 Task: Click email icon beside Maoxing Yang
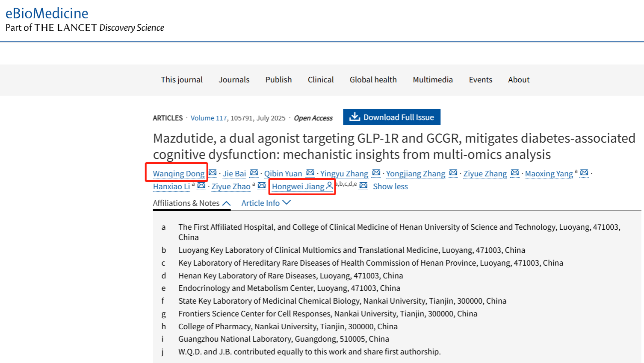tap(584, 173)
